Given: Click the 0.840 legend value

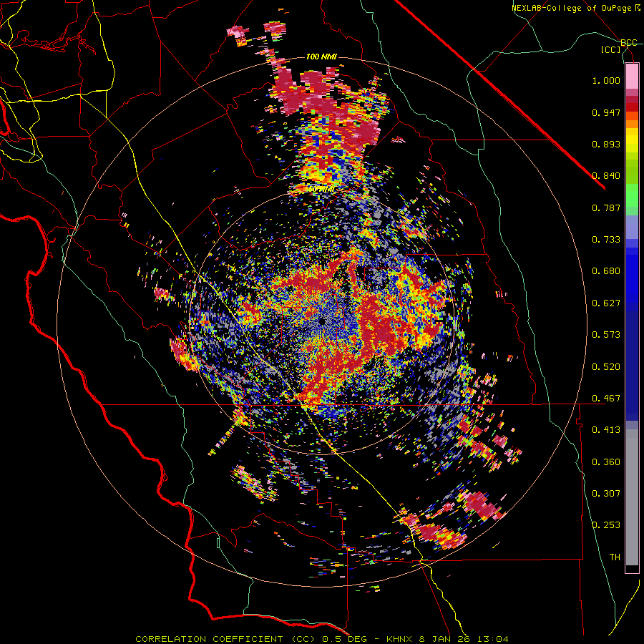Looking at the screenshot, I should click(606, 176).
